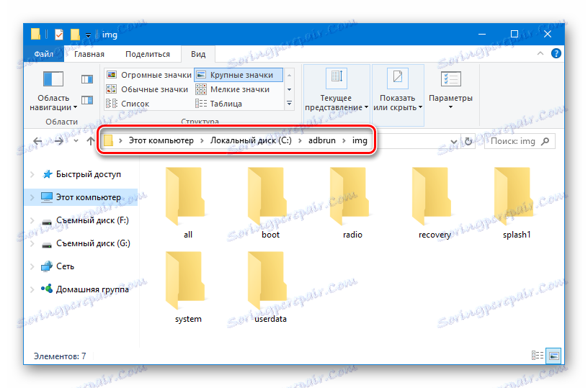Choose Огромные значки view layout
The width and height of the screenshot is (588, 388).
point(149,75)
